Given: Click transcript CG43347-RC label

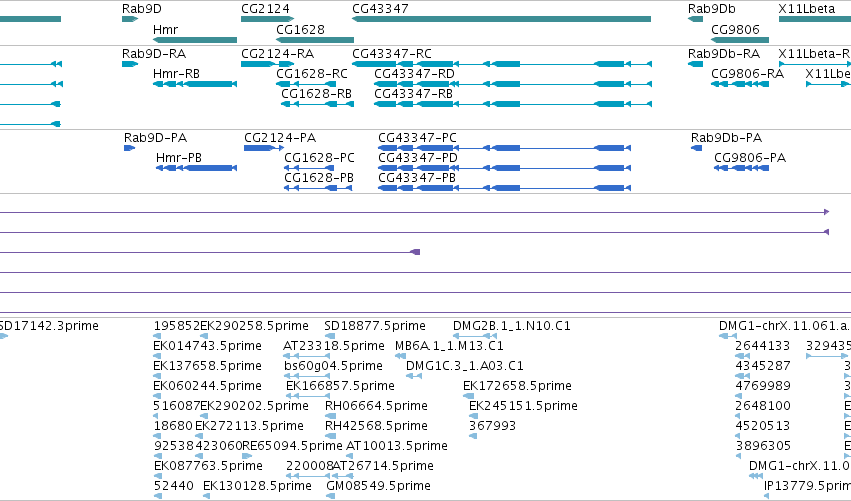Looking at the screenshot, I should (x=392, y=54).
